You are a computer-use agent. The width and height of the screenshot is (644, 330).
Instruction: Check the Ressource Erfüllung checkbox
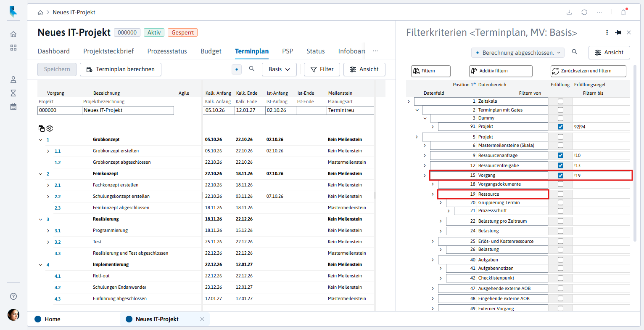coord(560,194)
